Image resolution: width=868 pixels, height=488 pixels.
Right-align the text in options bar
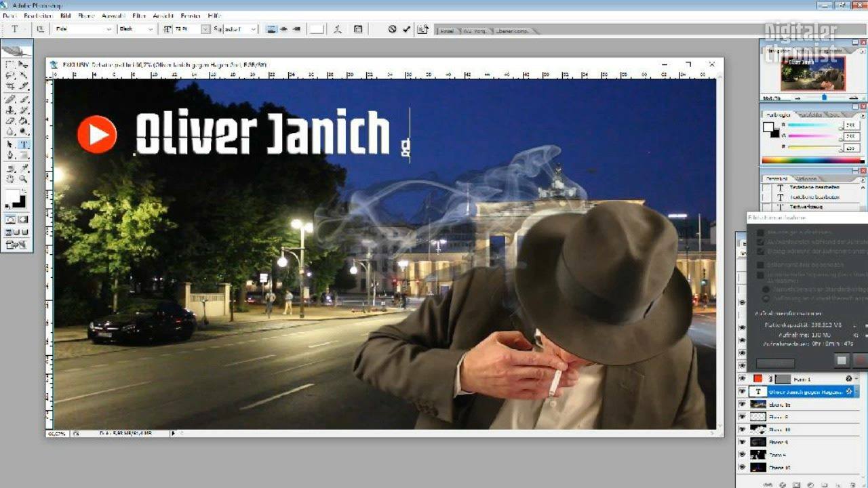pos(296,29)
